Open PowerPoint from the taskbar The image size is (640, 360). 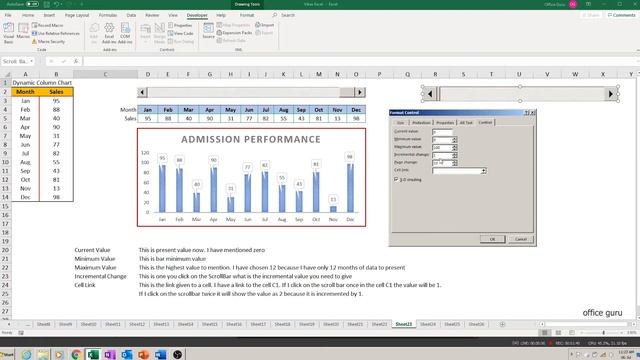point(143,354)
